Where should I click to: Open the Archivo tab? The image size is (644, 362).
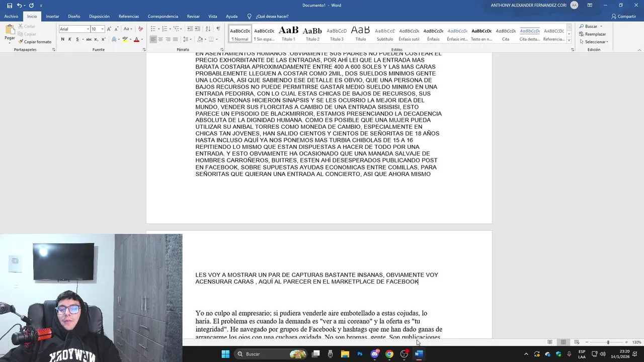(11, 16)
